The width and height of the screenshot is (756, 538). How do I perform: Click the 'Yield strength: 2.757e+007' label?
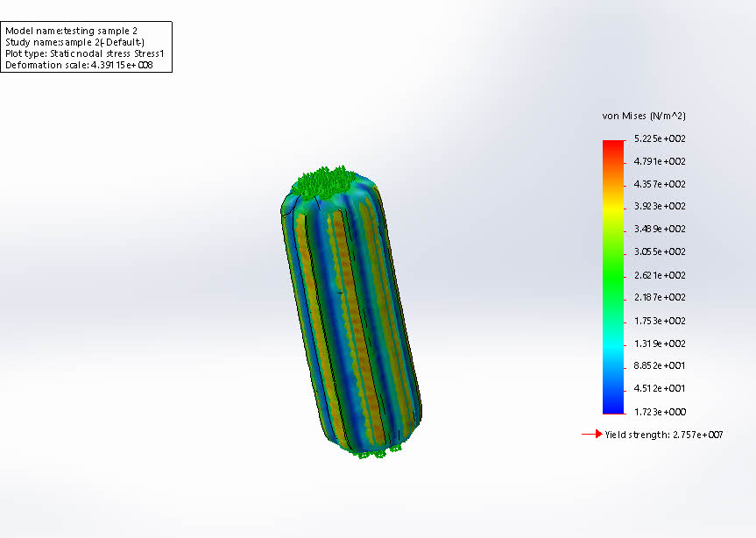tap(664, 435)
